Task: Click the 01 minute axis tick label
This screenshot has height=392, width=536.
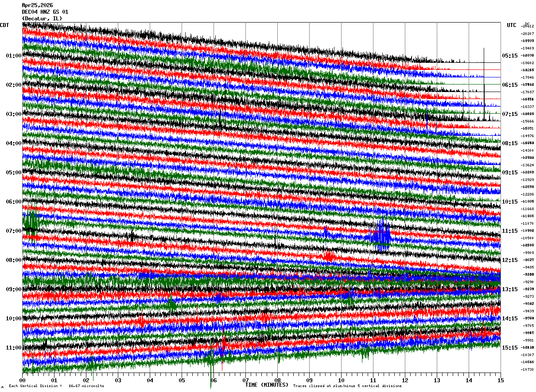Action: point(54,380)
